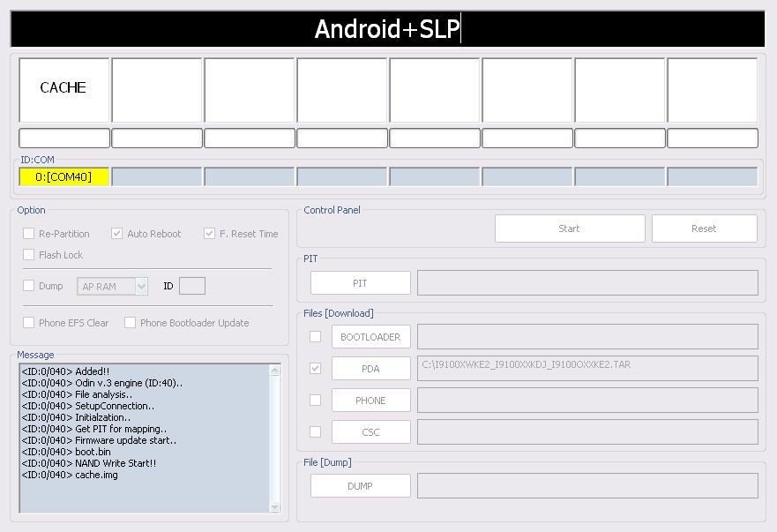Select log line 'Odin v.3 engine (ID:40)..'
Image resolution: width=777 pixels, height=532 pixels.
pos(102,383)
